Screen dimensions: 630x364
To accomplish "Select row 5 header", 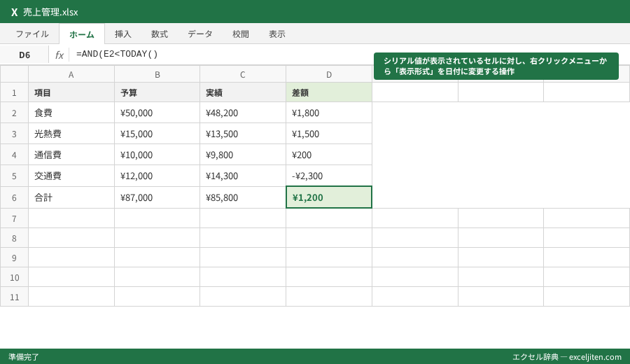I will point(14,176).
